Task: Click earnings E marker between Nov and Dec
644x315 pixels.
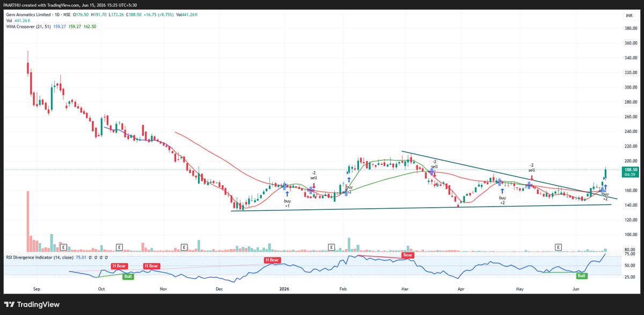Action: [x=184, y=247]
